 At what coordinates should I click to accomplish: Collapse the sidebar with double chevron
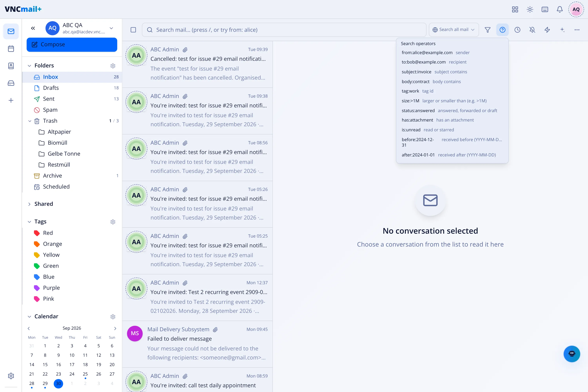33,28
